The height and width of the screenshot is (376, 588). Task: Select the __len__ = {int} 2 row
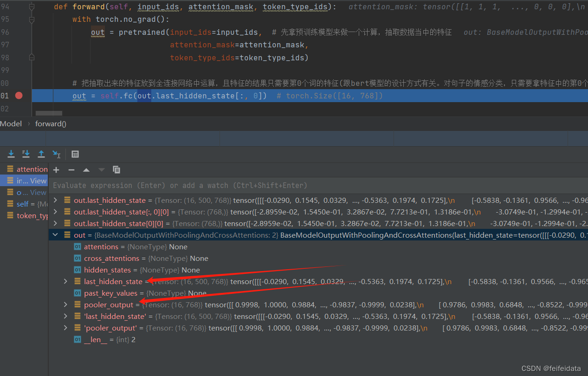[x=318, y=339]
